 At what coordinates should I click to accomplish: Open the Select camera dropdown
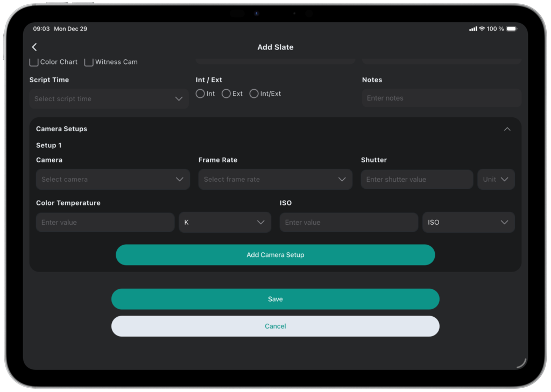(x=112, y=180)
